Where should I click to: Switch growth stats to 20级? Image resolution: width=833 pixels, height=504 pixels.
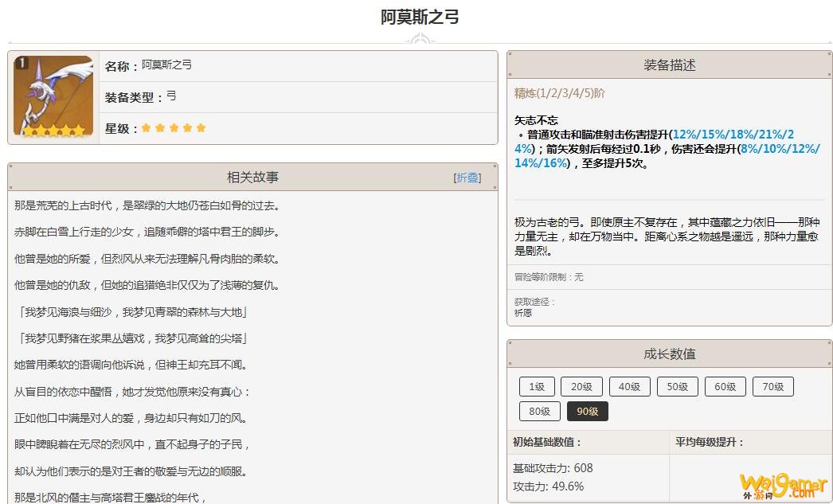click(x=581, y=387)
